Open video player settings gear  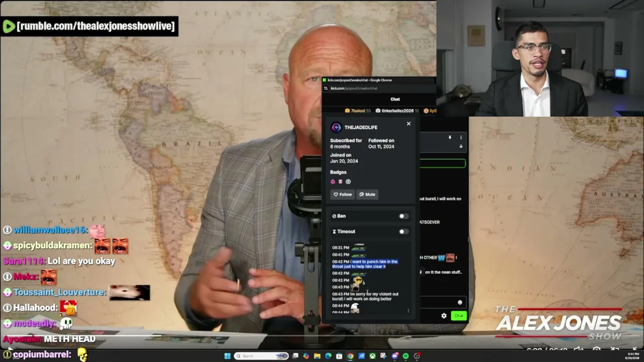pos(597,349)
